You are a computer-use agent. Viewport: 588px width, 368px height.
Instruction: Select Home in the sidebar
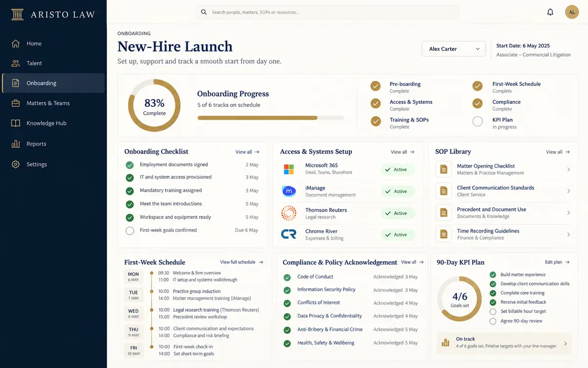point(53,43)
